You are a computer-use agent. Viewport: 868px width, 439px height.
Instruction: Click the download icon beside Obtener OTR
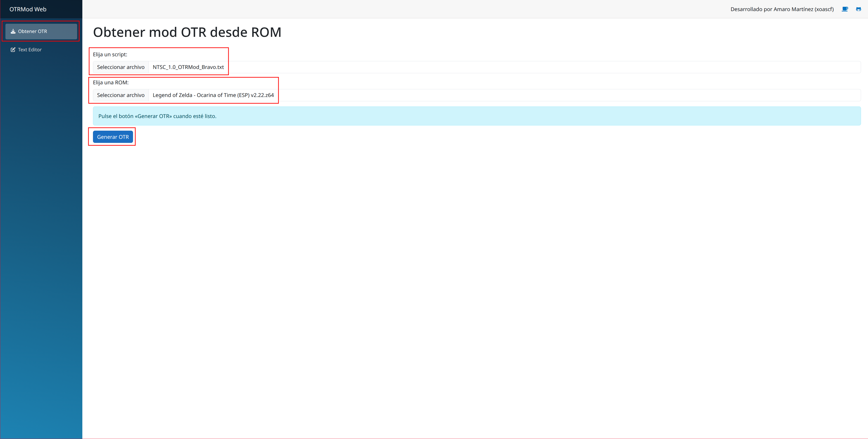click(13, 31)
